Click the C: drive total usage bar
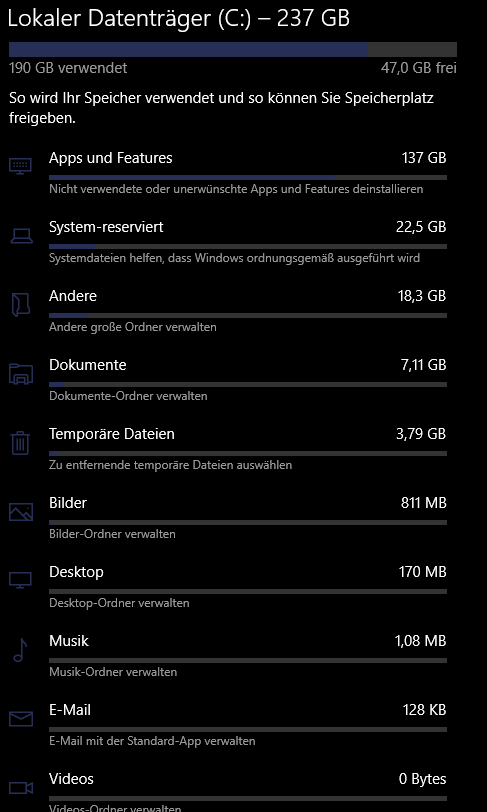This screenshot has height=812, width=487. click(233, 49)
